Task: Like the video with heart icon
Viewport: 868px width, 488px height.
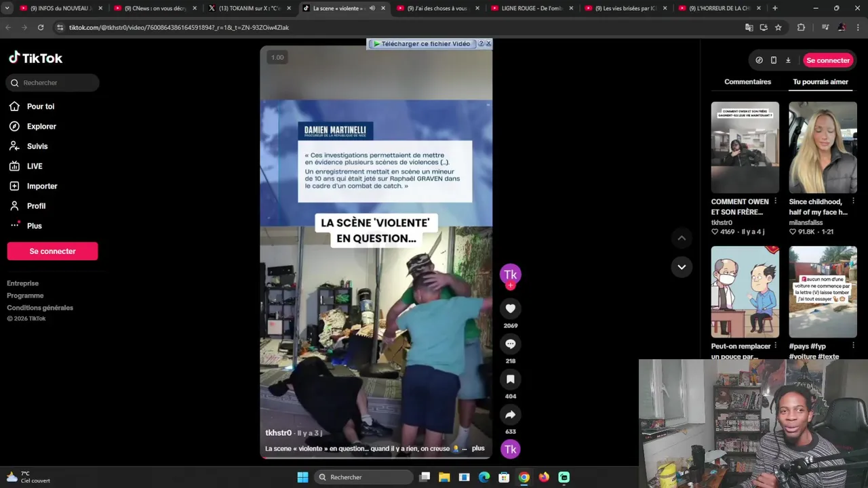Action: 511,308
